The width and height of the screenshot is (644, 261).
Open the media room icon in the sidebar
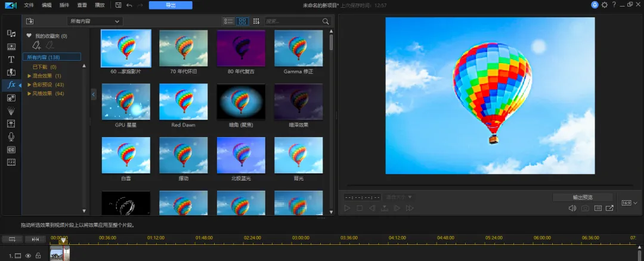11,33
